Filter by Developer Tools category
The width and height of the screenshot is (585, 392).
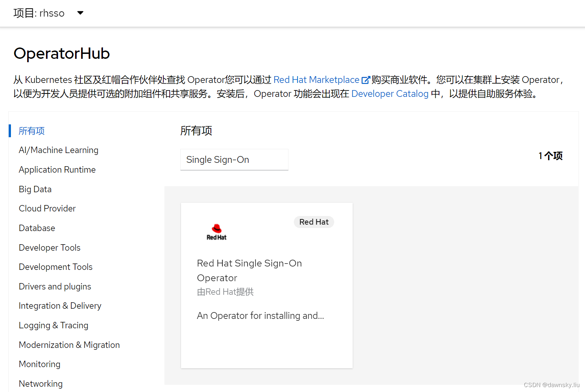[50, 248]
